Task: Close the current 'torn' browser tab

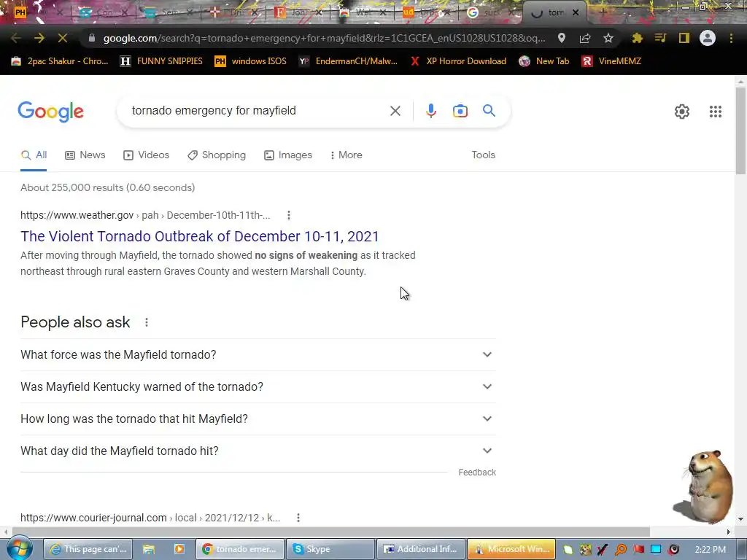Action: (576, 13)
